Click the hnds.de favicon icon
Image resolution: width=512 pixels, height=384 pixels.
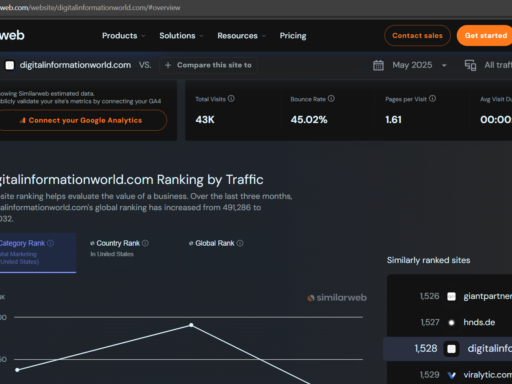tap(451, 322)
